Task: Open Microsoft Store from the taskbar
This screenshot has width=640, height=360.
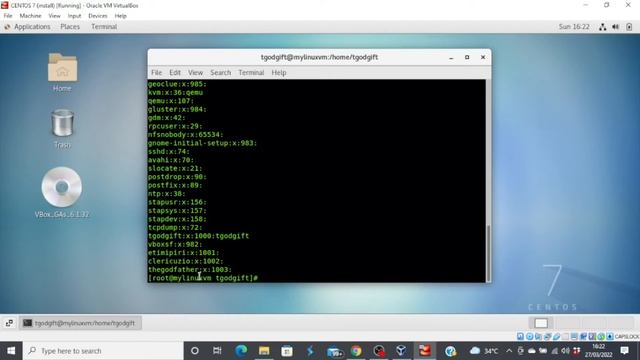Action: click(287, 351)
